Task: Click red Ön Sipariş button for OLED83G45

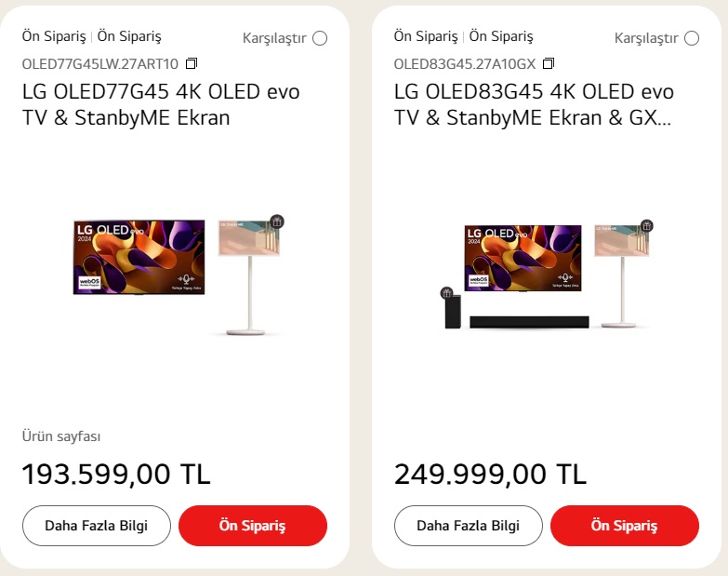Action: [625, 526]
